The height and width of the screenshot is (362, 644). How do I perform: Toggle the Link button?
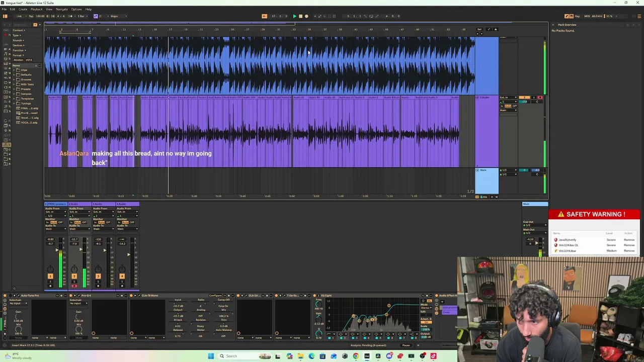point(19,16)
